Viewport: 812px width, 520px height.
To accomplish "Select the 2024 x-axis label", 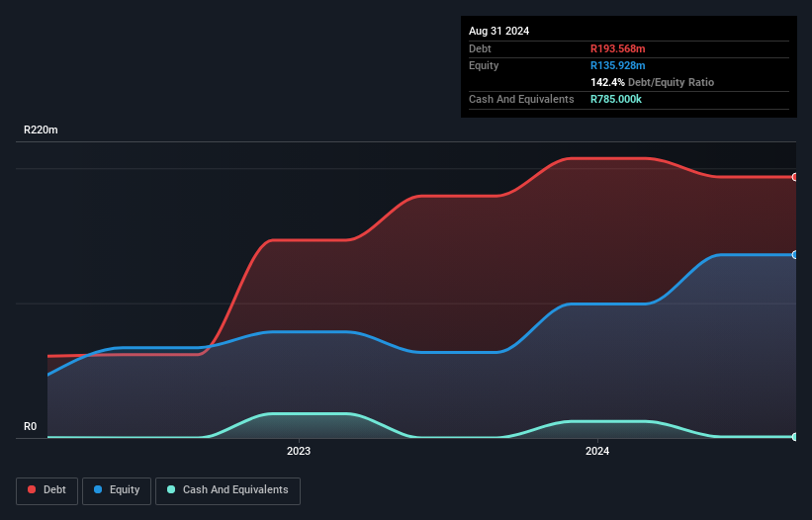I will coord(597,451).
